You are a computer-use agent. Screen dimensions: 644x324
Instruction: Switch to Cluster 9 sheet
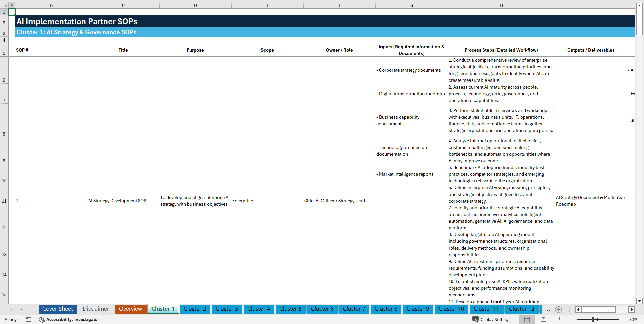pyautogui.click(x=418, y=309)
